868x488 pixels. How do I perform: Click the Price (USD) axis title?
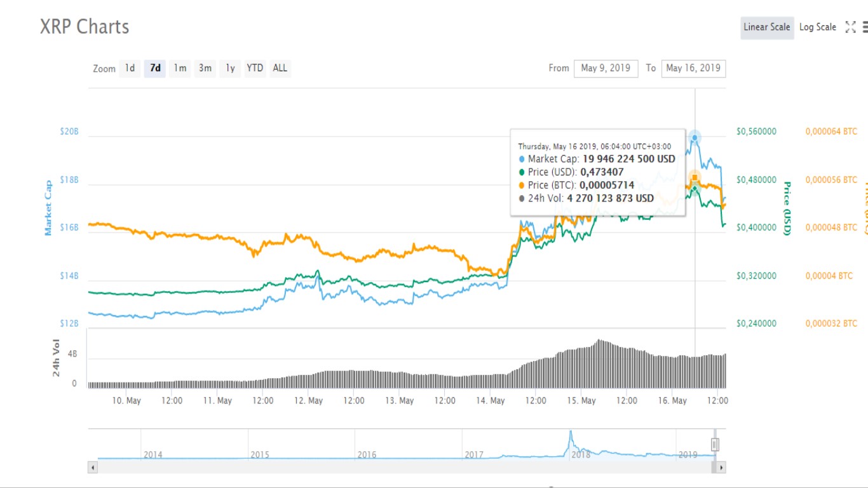coord(787,208)
